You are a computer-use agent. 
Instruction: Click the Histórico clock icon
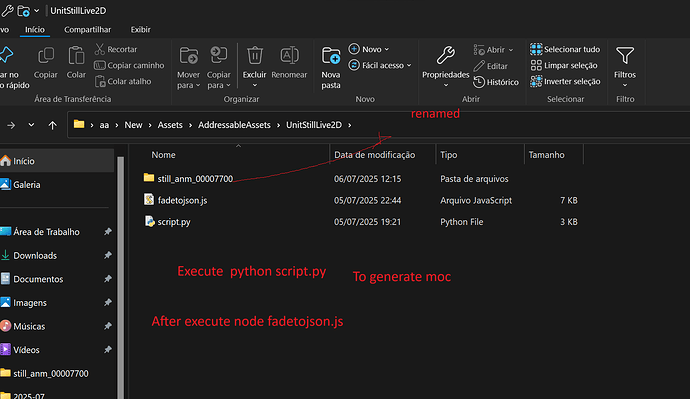479,82
